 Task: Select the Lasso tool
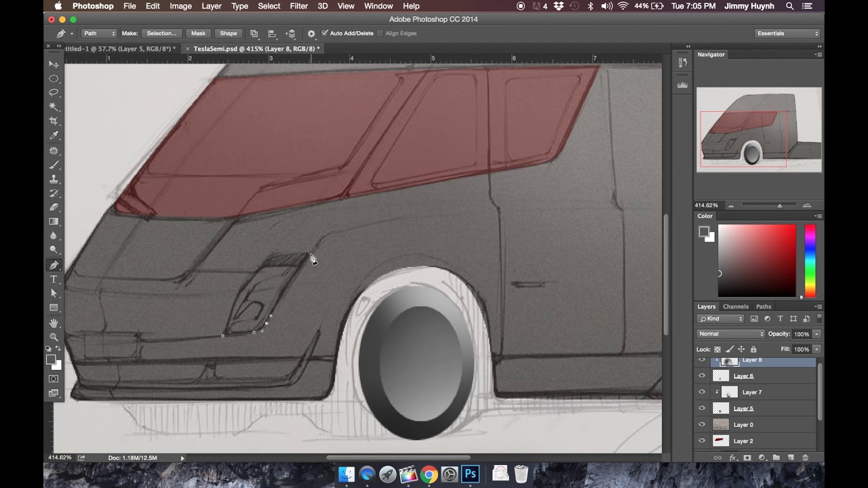click(x=54, y=92)
